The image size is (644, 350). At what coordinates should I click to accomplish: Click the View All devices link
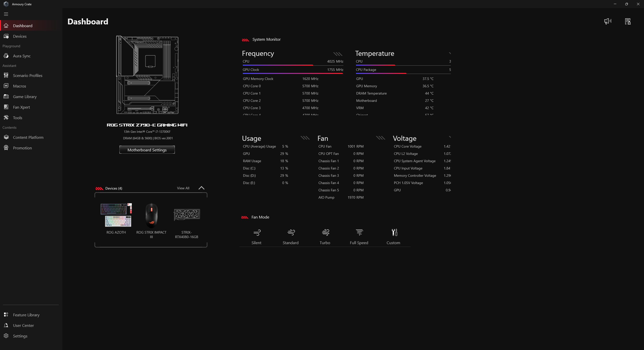pos(183,188)
